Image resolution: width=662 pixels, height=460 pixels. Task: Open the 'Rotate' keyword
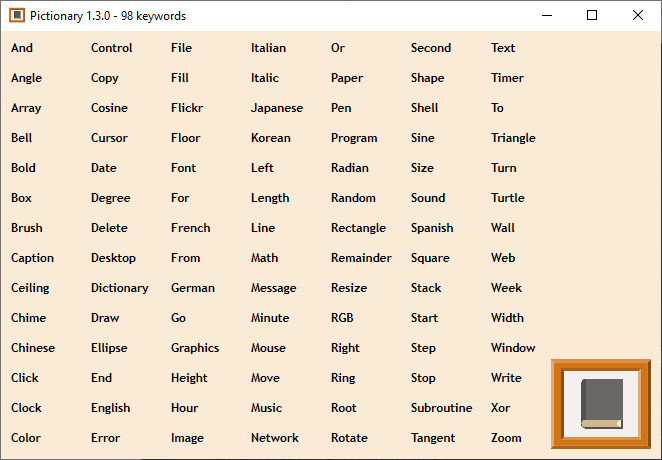point(350,438)
